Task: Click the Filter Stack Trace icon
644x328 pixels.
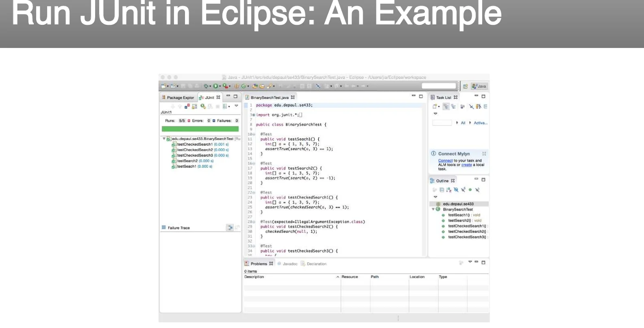Action: tap(230, 228)
